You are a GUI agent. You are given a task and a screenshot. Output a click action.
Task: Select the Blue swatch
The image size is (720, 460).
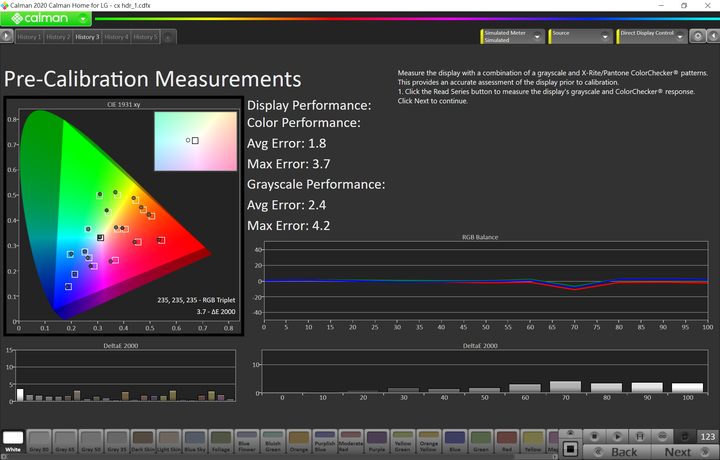(455, 441)
